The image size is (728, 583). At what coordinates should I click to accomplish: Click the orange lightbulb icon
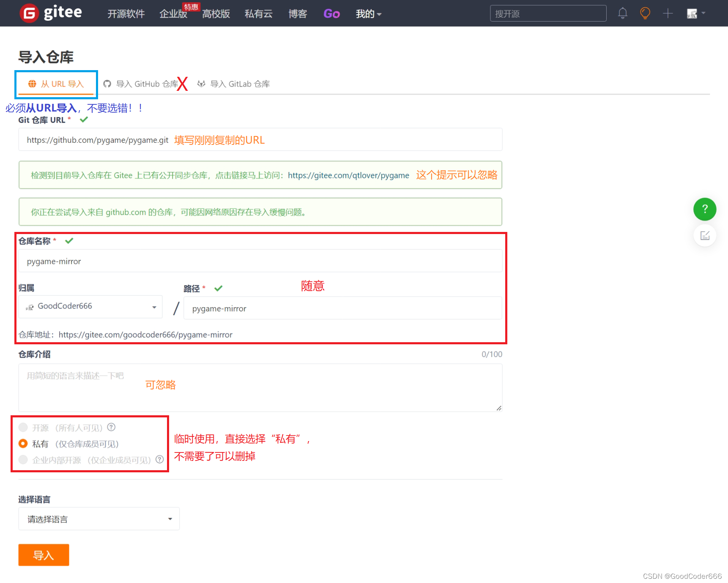(645, 14)
